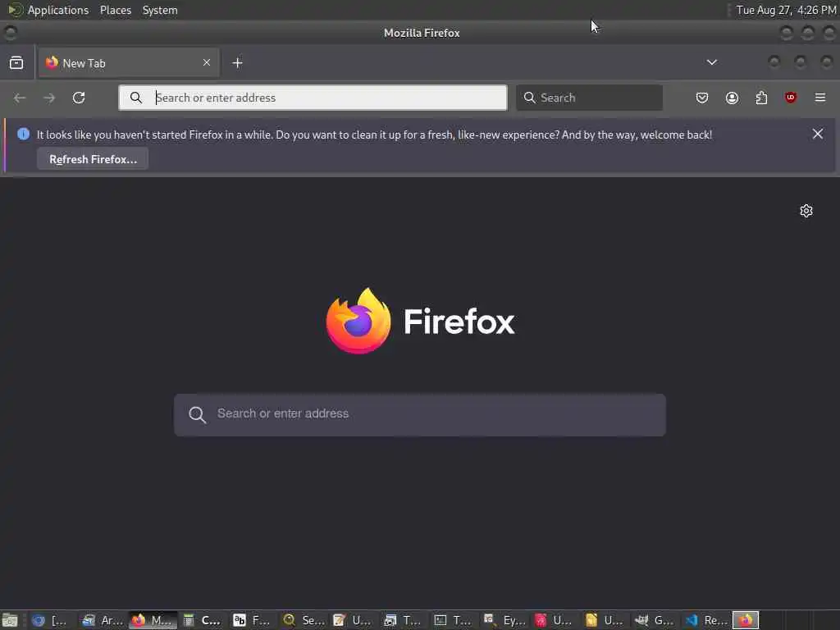Focus the page center search field

point(420,414)
